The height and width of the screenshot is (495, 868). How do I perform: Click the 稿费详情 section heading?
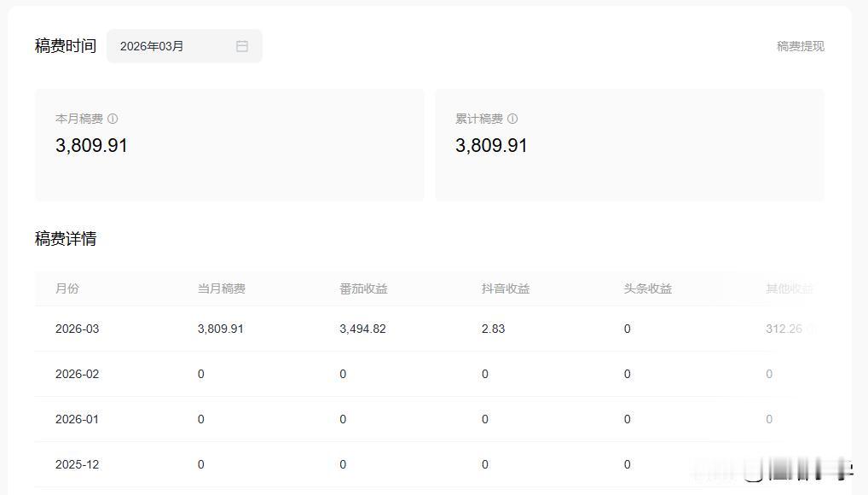click(x=66, y=239)
